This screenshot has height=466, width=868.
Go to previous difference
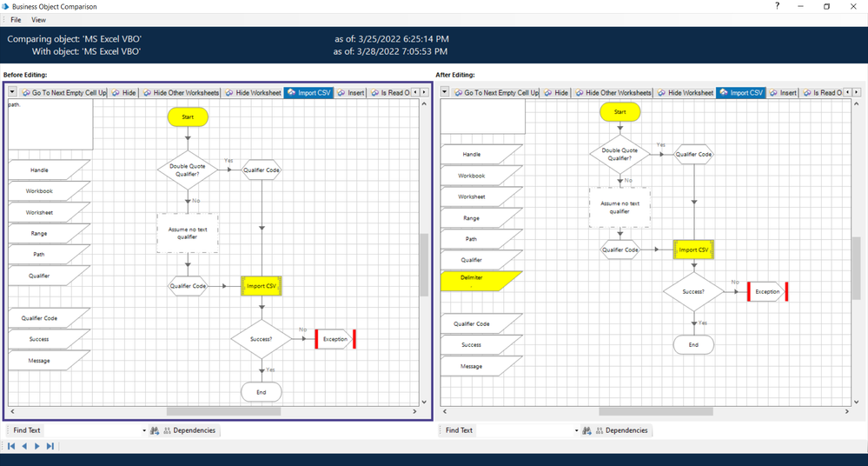pyautogui.click(x=24, y=446)
